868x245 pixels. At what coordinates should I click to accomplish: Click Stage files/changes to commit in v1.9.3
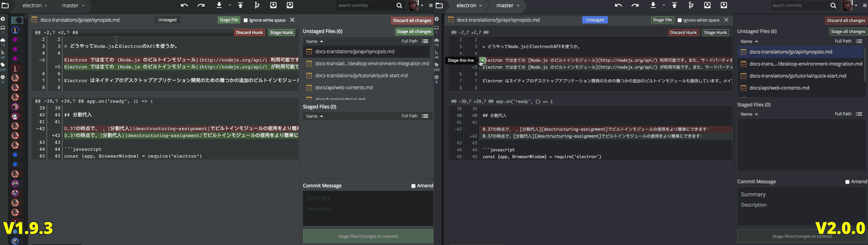click(x=368, y=236)
